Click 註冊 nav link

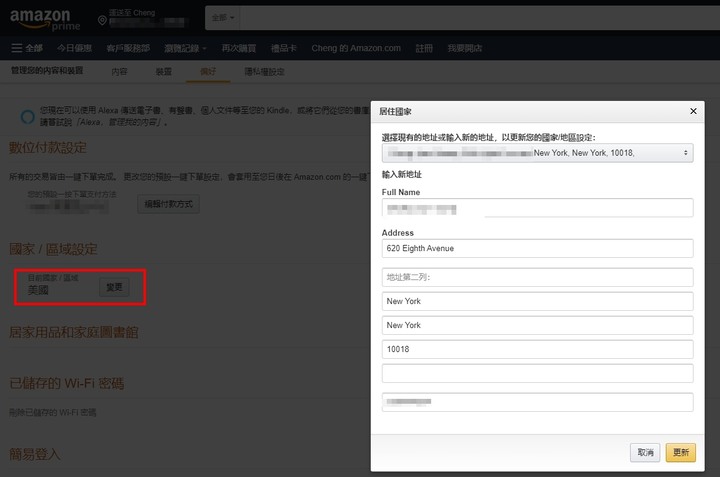tap(424, 48)
